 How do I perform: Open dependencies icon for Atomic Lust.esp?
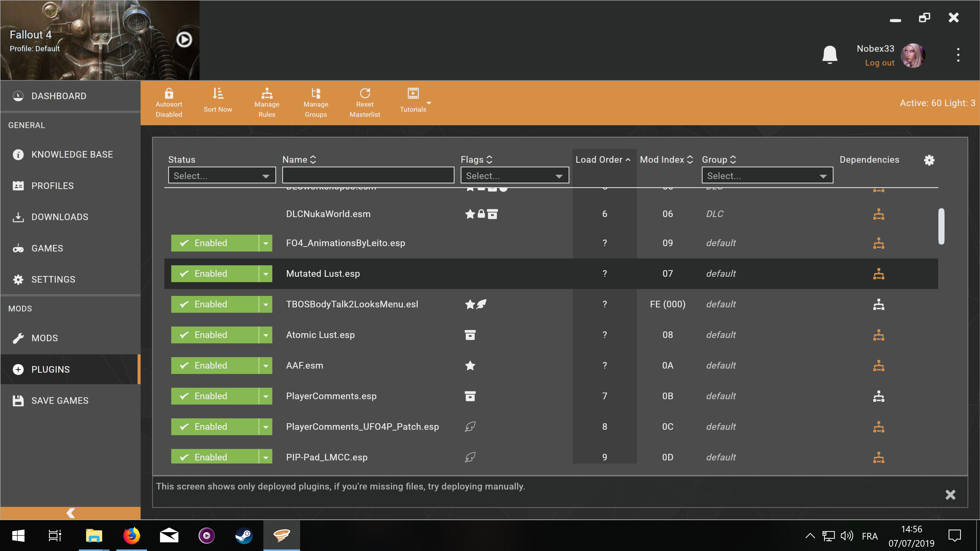coord(878,335)
